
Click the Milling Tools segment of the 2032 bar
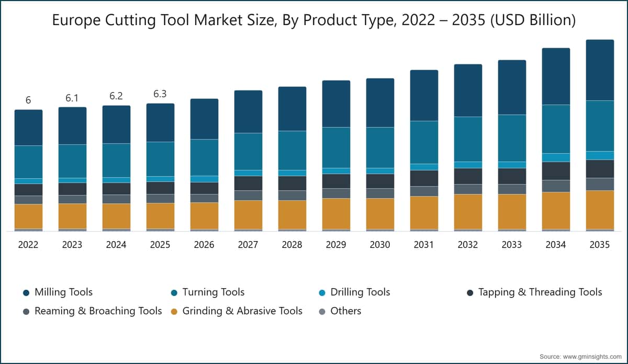click(x=468, y=90)
